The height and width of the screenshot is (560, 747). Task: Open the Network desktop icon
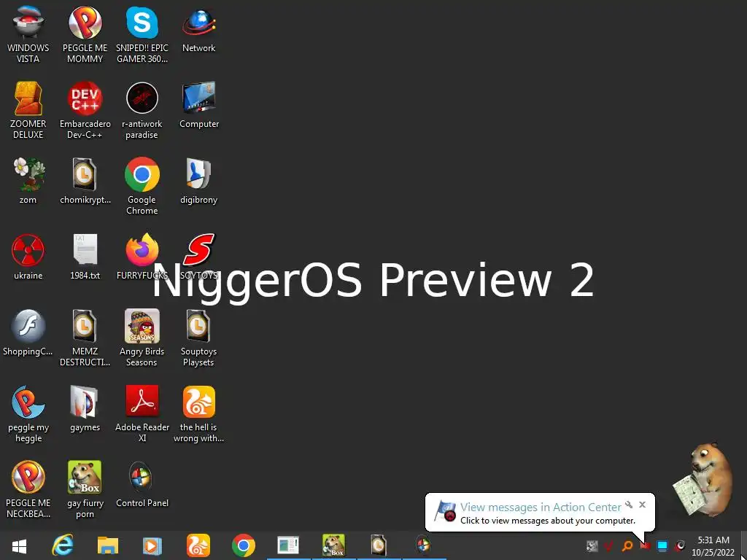point(198,28)
